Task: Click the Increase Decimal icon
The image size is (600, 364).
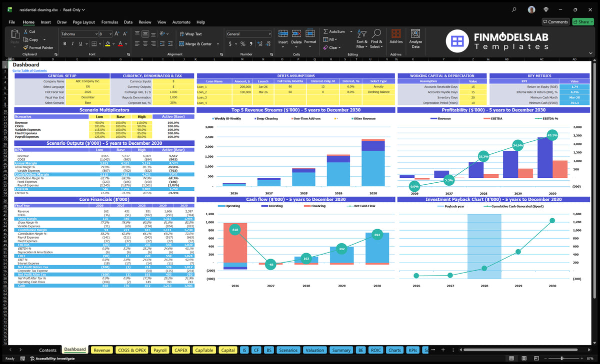Action: (x=260, y=44)
